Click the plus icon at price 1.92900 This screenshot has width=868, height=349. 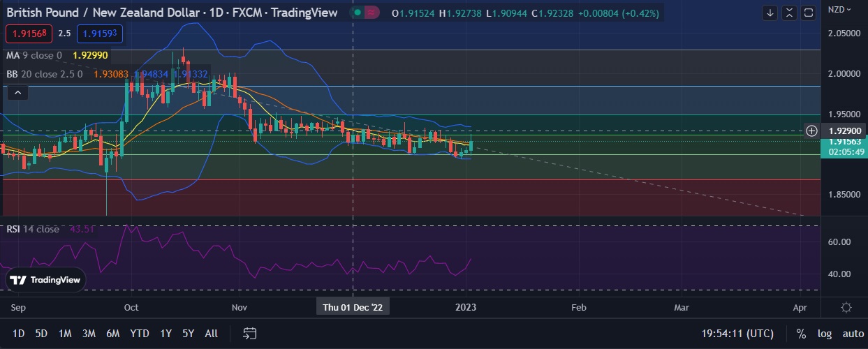point(811,131)
